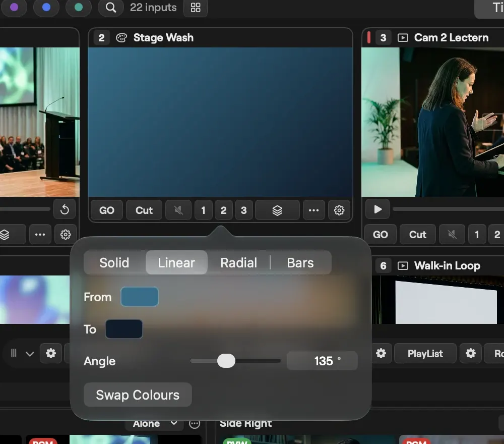Toggle overlay 3 on Stage Wash

tap(243, 210)
